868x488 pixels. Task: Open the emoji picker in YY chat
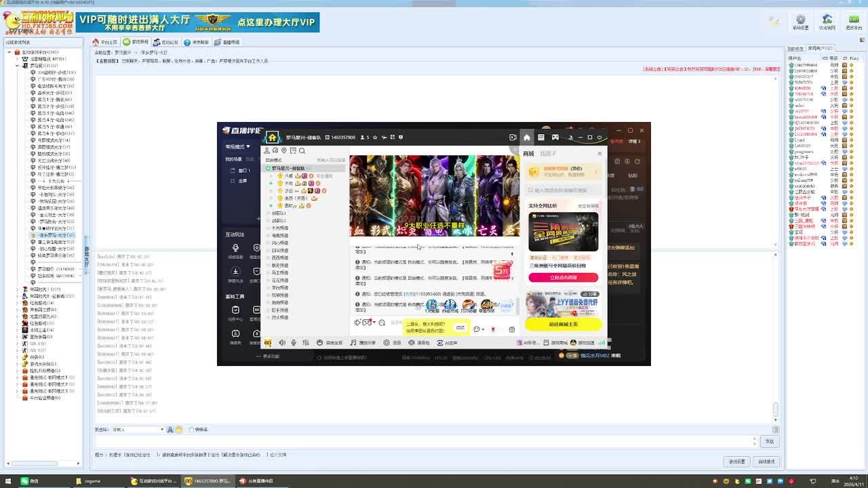point(382,323)
